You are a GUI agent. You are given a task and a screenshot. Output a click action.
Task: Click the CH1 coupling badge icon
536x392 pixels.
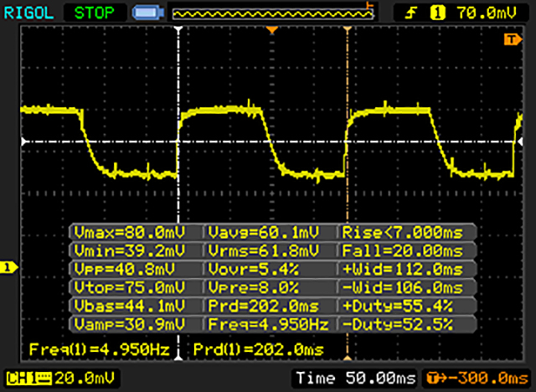tap(28, 379)
